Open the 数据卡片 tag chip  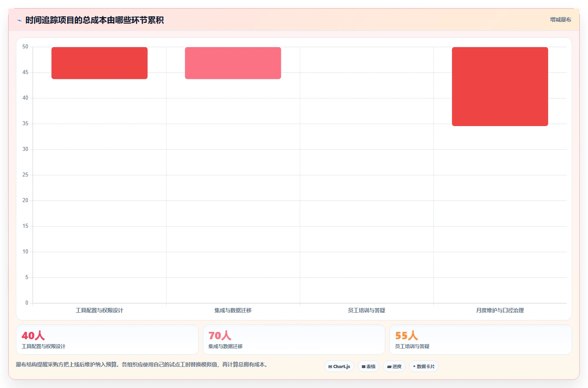[424, 366]
